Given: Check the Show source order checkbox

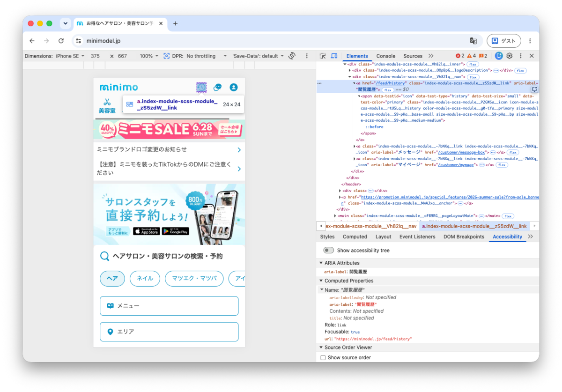Looking at the screenshot, I should 323,357.
